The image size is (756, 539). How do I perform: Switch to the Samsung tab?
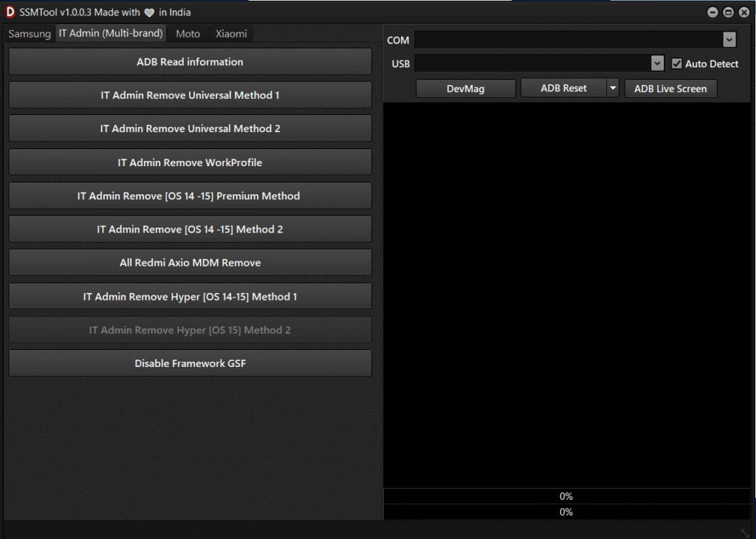pyautogui.click(x=30, y=34)
